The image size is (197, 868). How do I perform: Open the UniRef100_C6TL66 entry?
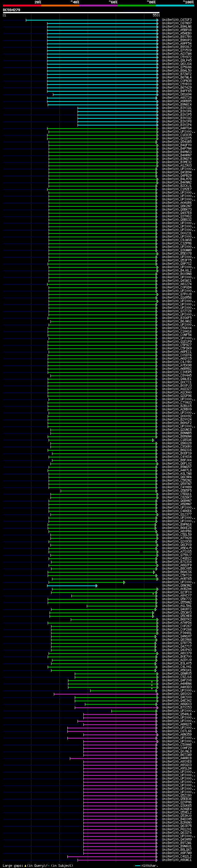click(176, 731)
